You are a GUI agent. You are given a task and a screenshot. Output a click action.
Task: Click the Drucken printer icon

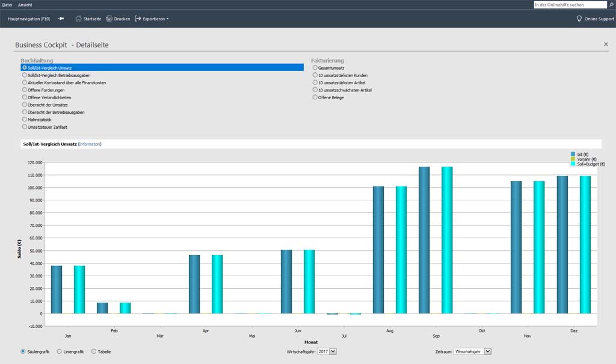coord(109,19)
